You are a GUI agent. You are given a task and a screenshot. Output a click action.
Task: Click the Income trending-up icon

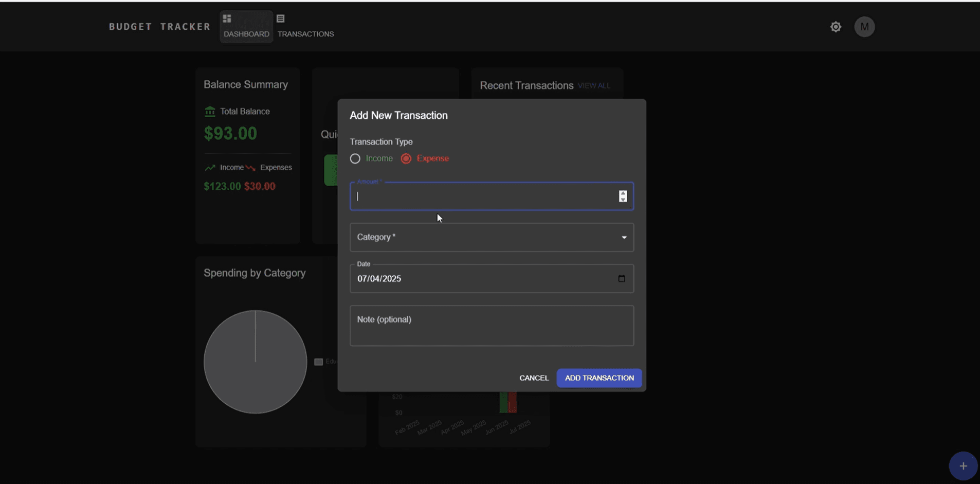(210, 168)
